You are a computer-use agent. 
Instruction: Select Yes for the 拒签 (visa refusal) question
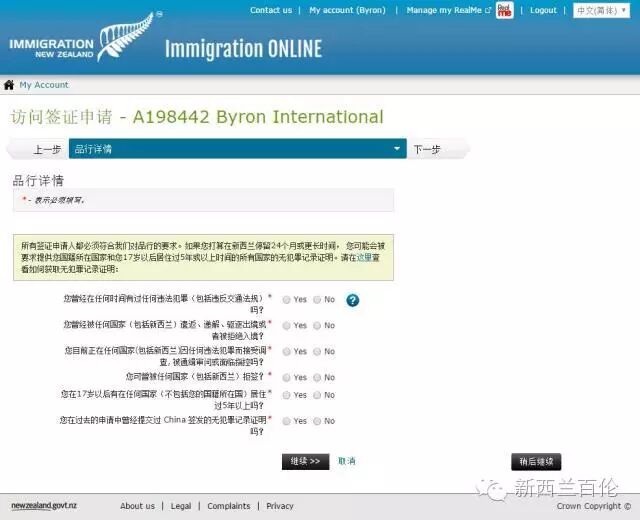coord(287,378)
